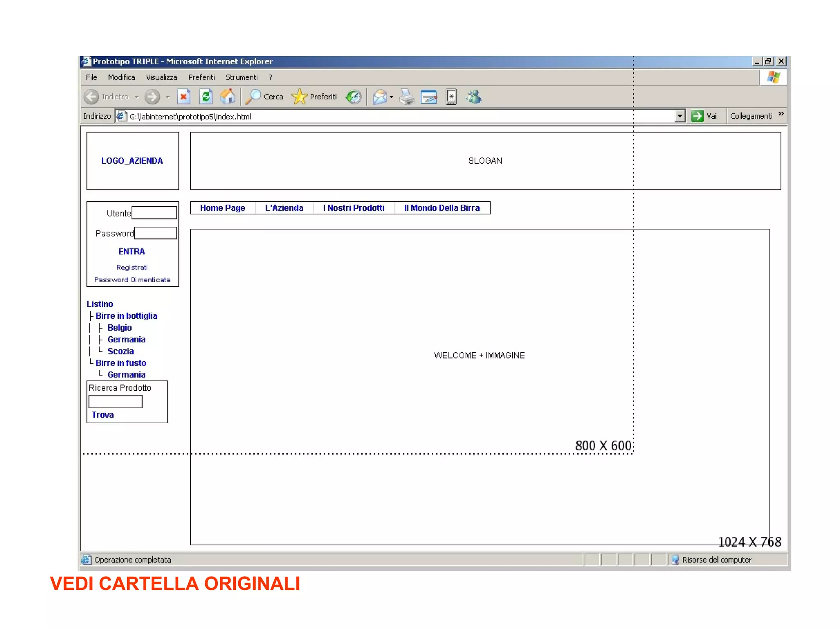This screenshot has height=630, width=840.
Task: Click the Indietro back arrow icon
Action: [x=91, y=97]
